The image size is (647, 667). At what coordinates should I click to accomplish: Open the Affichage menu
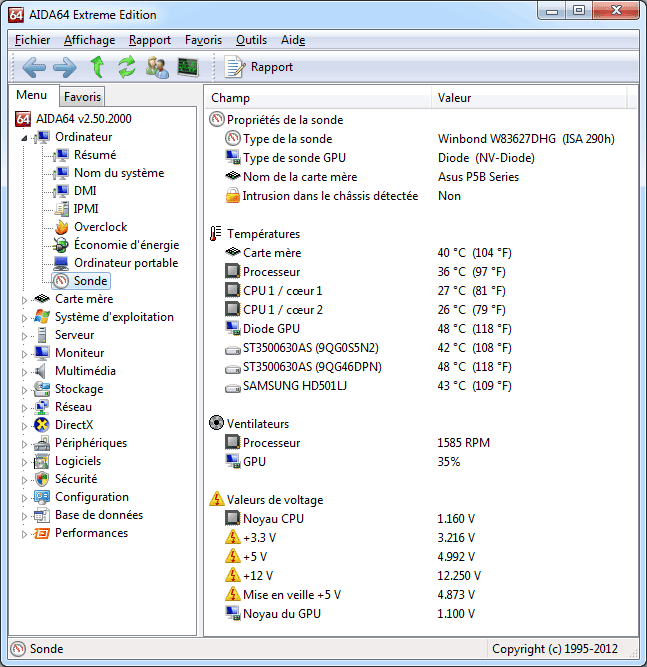tap(89, 40)
